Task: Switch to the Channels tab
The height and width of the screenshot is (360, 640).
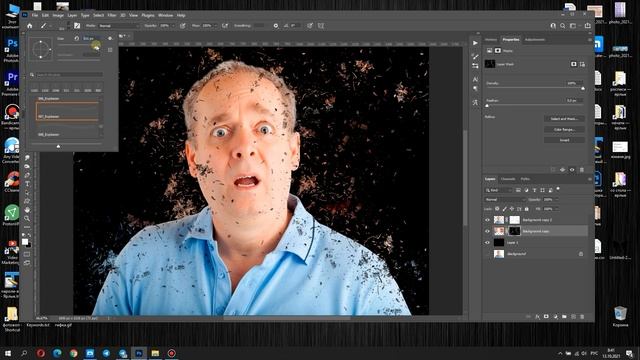Action: (x=508, y=179)
